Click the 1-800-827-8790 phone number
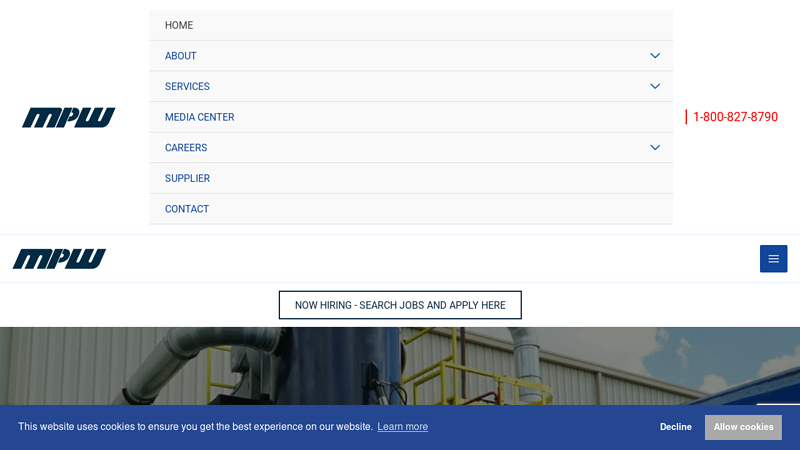This screenshot has height=450, width=800. click(734, 117)
